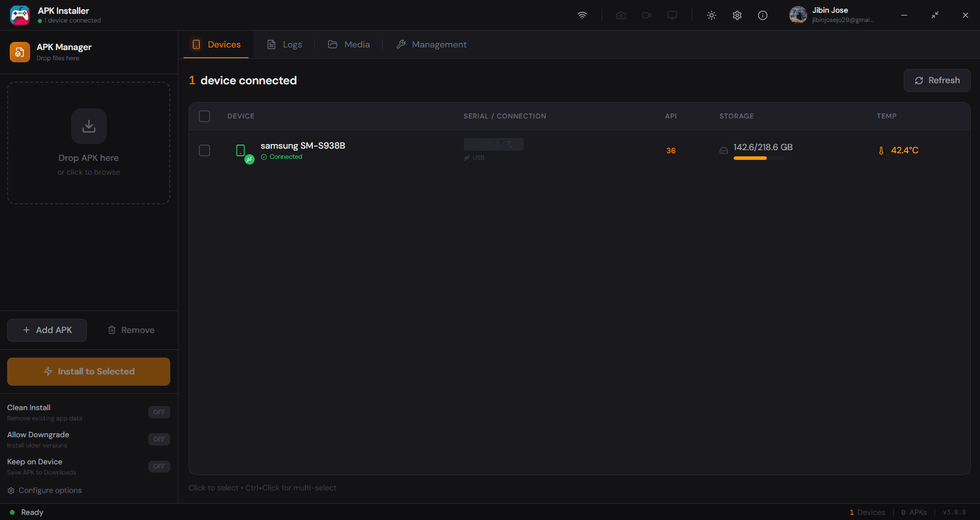Switch to the Logs tab
Screen dimensions: 980x520
284,44
